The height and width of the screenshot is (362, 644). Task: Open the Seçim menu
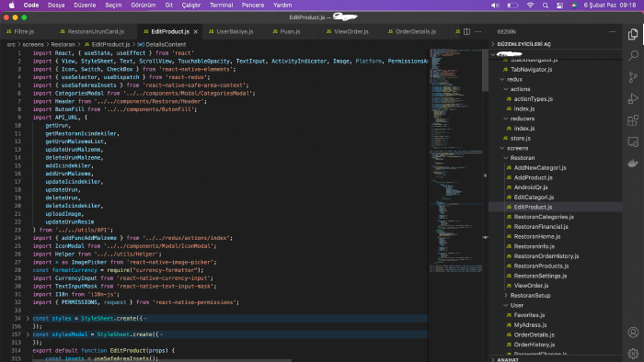coord(113,6)
